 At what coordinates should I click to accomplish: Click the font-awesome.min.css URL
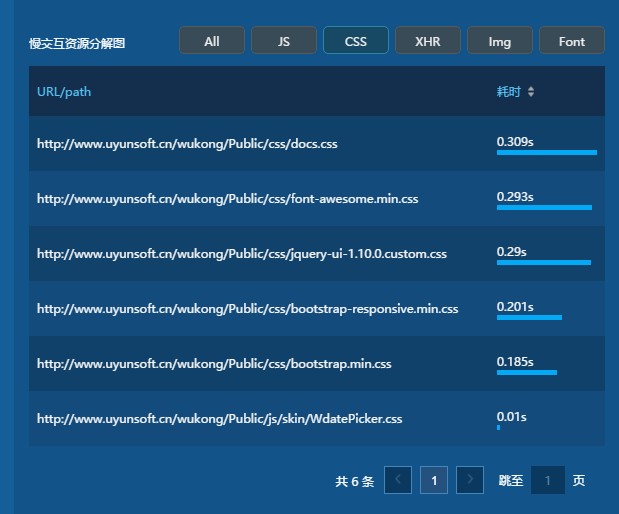[x=227, y=199]
